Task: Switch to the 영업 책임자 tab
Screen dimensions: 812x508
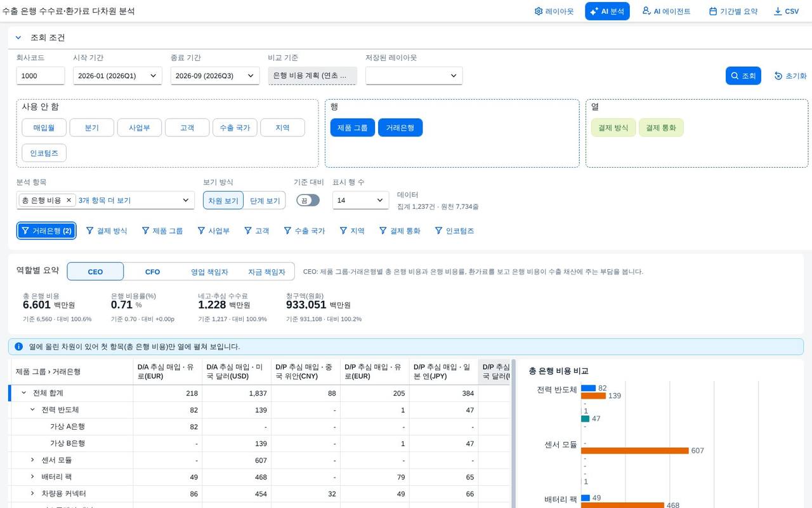Action: 209,271
